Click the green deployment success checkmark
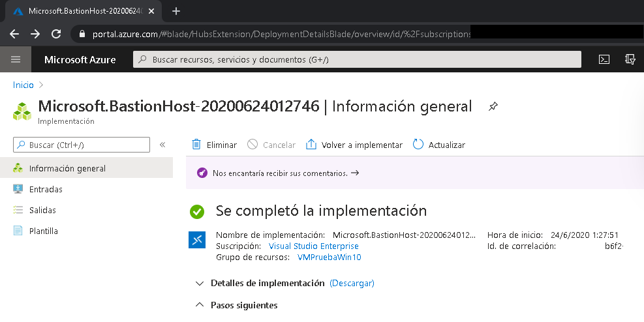The height and width of the screenshot is (322, 644). tap(197, 212)
